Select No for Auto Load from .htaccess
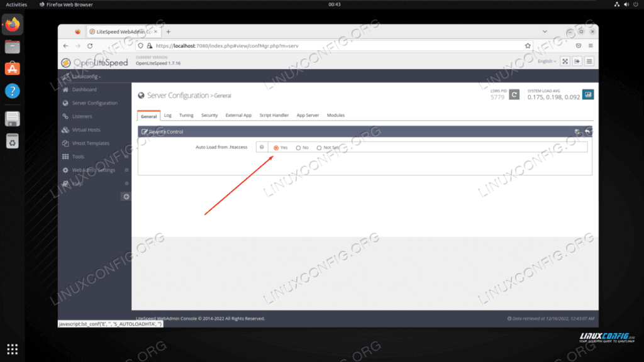 point(298,148)
